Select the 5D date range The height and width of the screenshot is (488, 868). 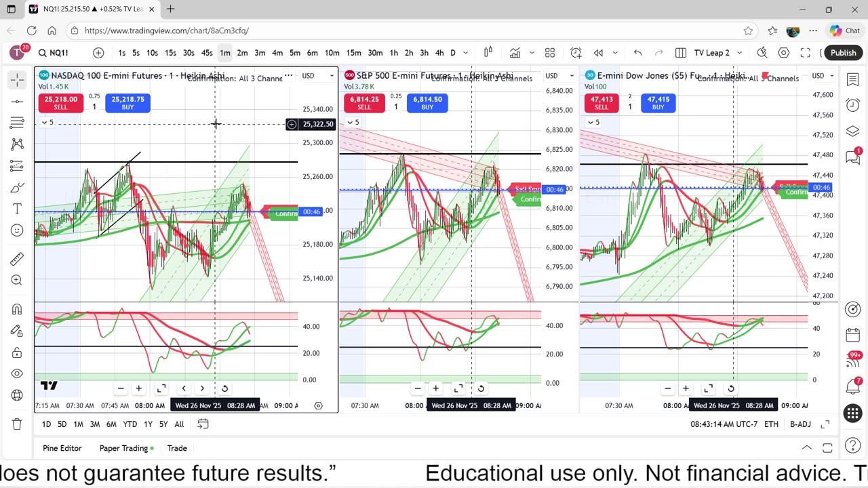62,424
